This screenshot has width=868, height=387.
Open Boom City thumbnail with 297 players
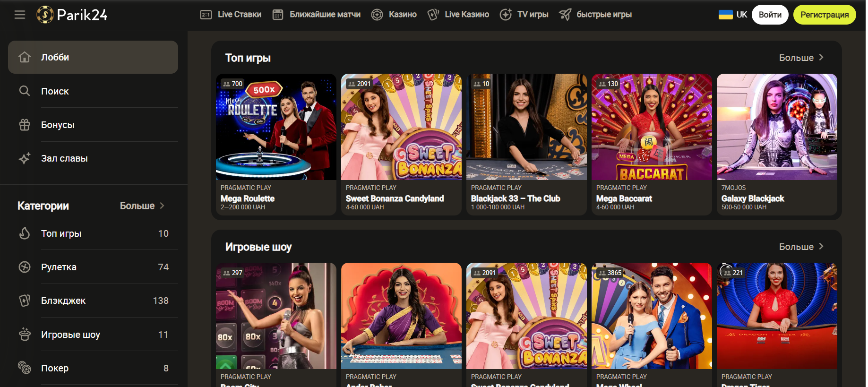coord(276,316)
